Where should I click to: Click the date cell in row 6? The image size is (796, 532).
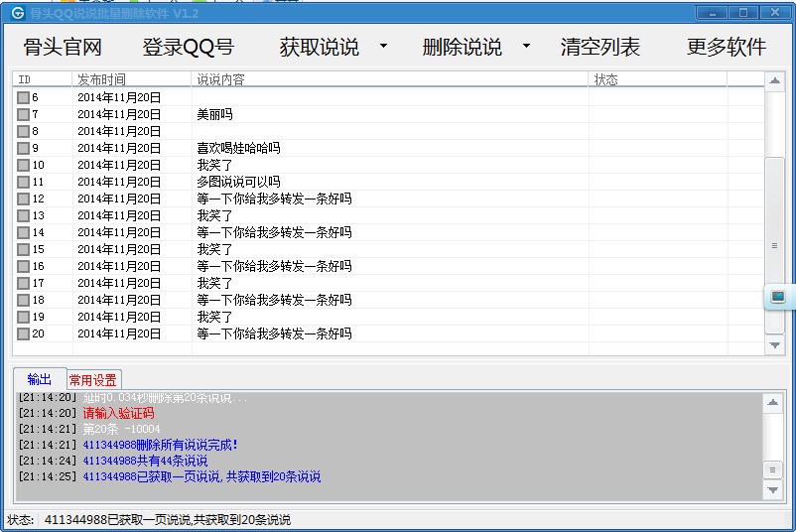tap(119, 97)
